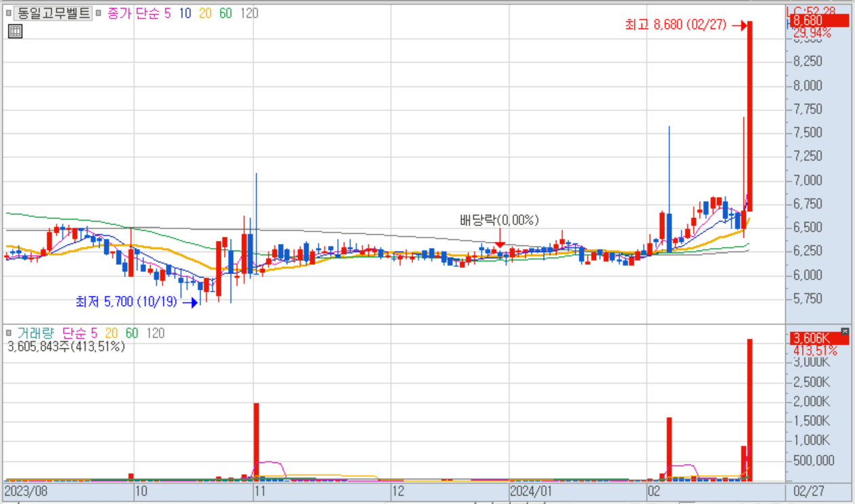The height and width of the screenshot is (504, 855).
Task: Select volume moving average 60 label
Action: (132, 334)
